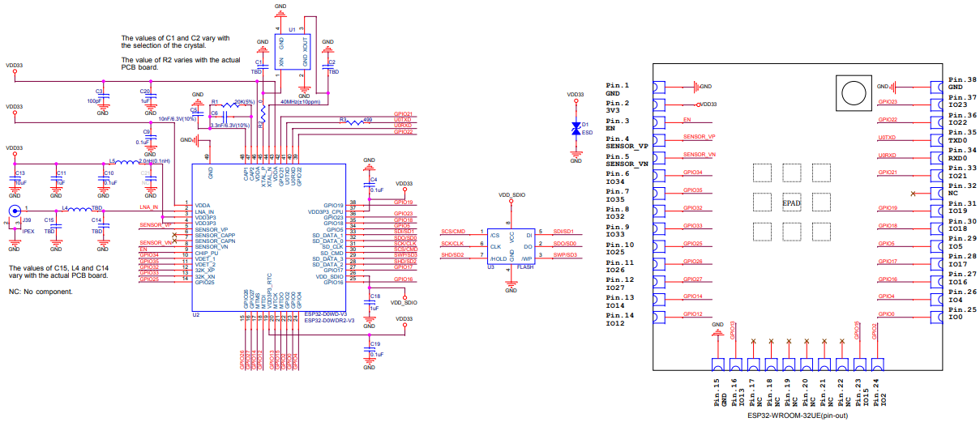Click the D1 ESD diode symbol
The height and width of the screenshot is (422, 980).
click(x=576, y=128)
